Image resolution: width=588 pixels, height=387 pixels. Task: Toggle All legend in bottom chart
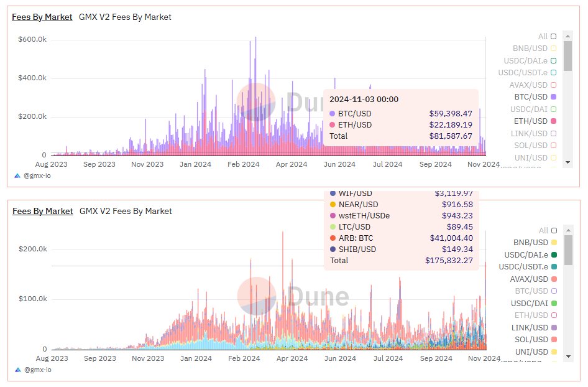click(548, 230)
